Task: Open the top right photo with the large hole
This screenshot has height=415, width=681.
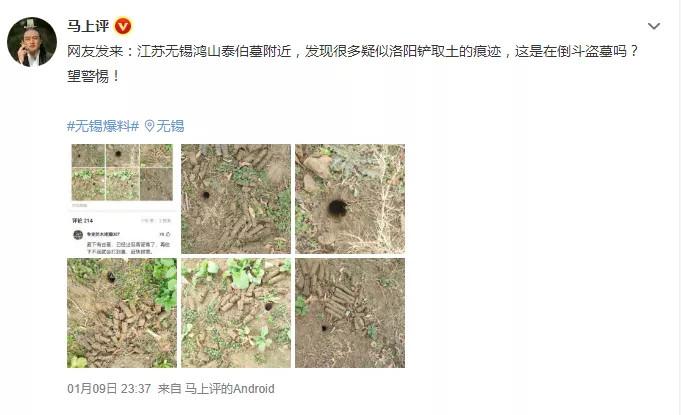Action: tap(350, 199)
